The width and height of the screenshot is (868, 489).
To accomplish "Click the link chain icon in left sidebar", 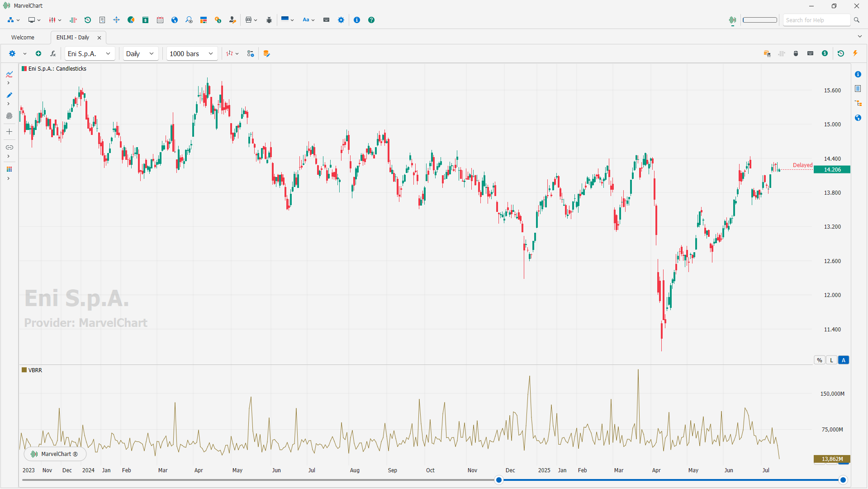I will pyautogui.click(x=9, y=148).
